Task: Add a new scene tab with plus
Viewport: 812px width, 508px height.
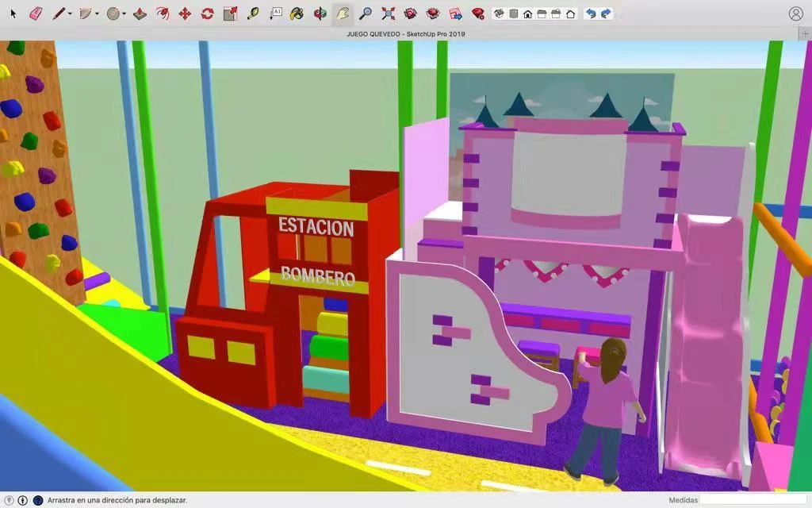Action: [x=805, y=34]
